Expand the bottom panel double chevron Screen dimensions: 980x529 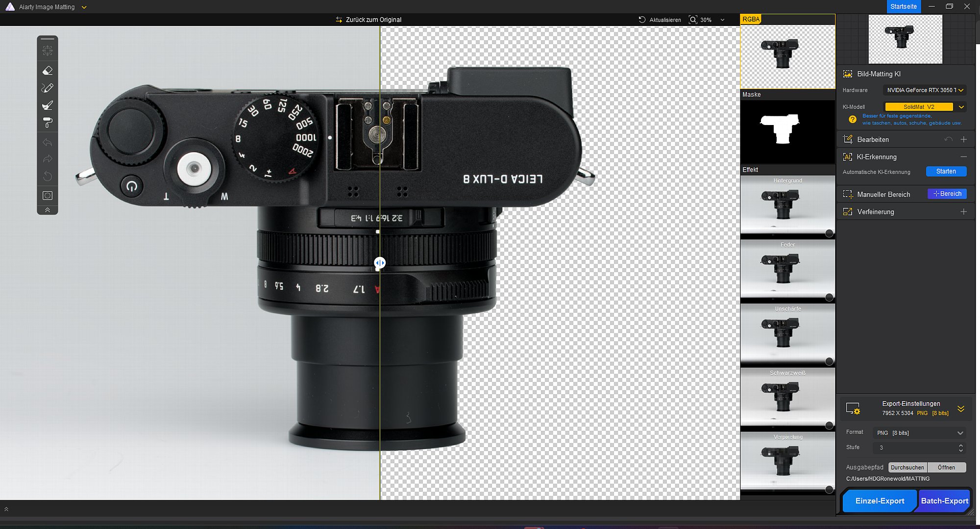pyautogui.click(x=6, y=509)
